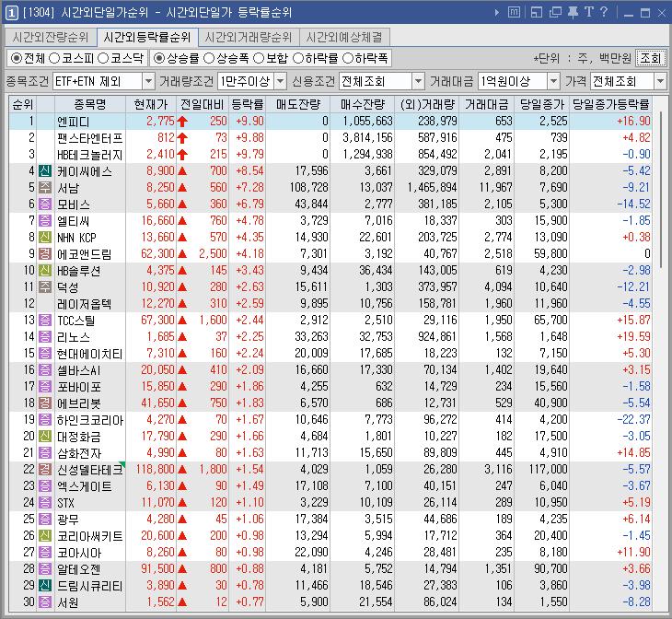Select the 하락폭 radio button
Screen dimensions: 672x619
pos(348,58)
